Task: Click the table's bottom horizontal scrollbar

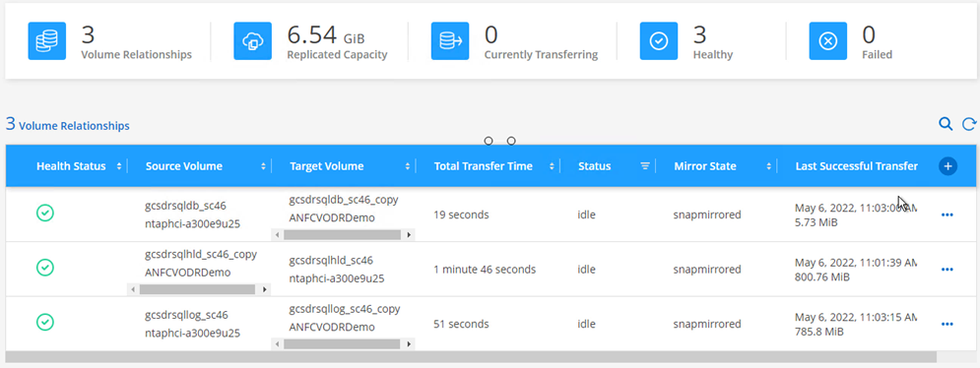Action: click(x=471, y=357)
